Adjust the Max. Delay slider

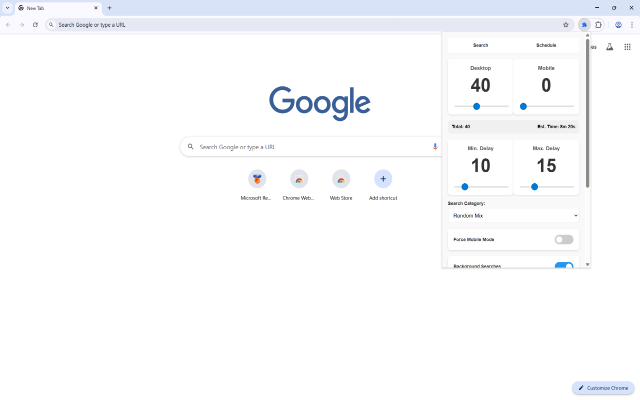click(547, 187)
